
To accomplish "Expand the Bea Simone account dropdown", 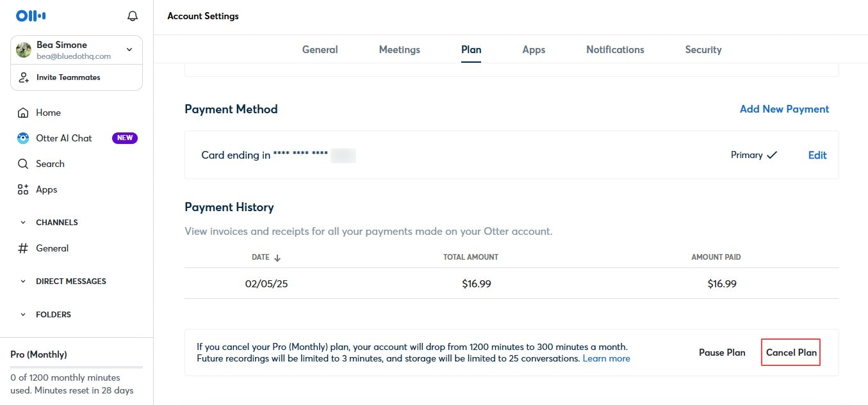I will [129, 49].
